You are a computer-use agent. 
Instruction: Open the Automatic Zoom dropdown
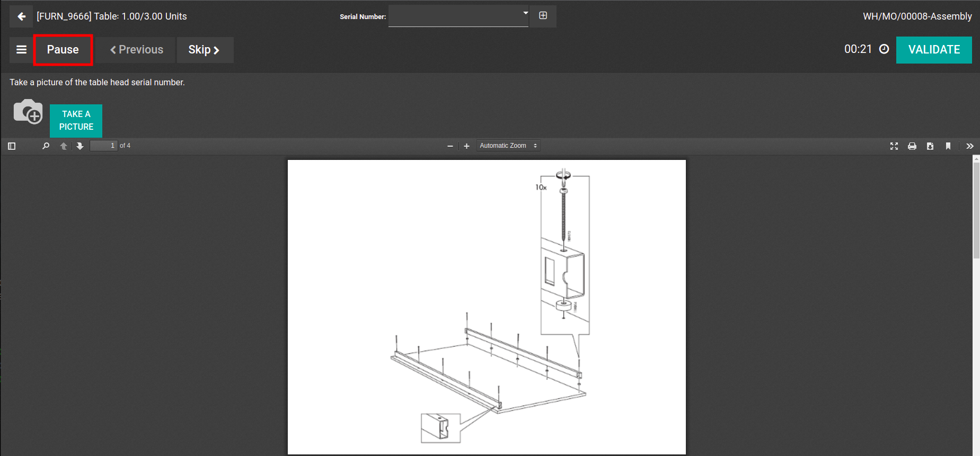coord(508,146)
